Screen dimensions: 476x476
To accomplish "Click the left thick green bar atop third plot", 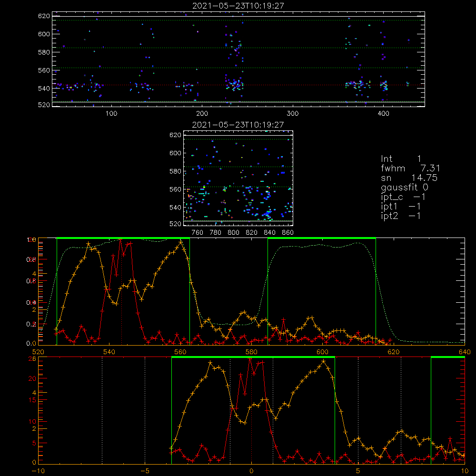I will (123, 238).
